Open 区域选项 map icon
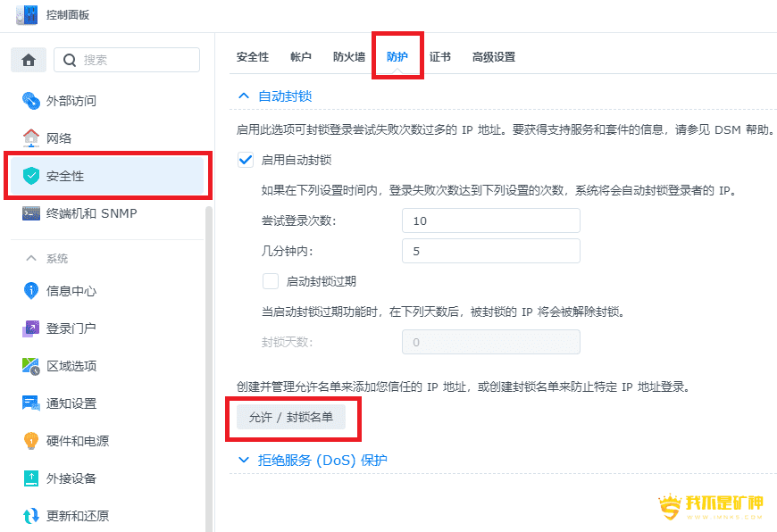 click(31, 366)
